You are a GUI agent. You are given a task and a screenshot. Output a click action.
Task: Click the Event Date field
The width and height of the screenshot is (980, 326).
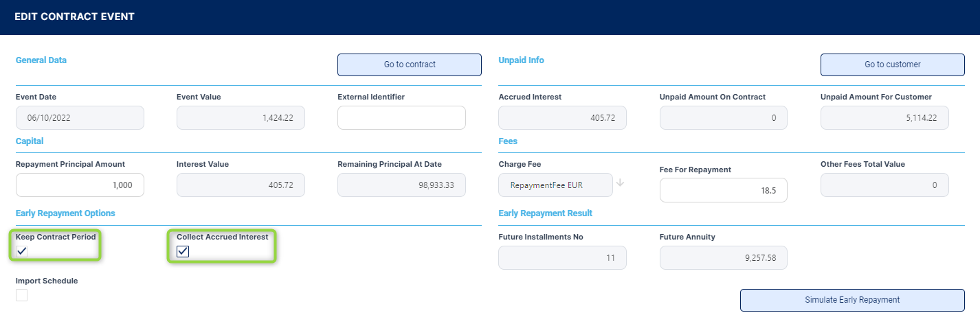coord(80,118)
